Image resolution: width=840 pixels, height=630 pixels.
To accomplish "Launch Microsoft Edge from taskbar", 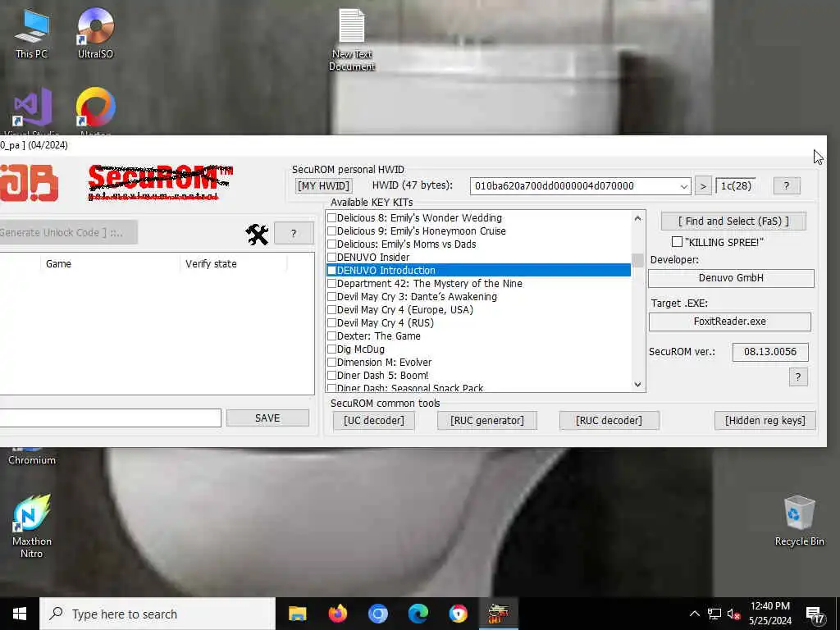I will (x=418, y=614).
